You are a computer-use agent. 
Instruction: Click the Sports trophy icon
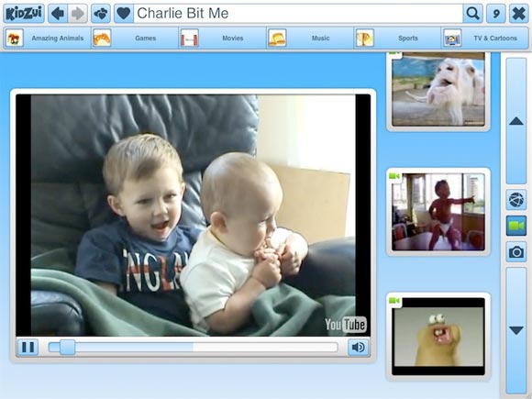(364, 38)
